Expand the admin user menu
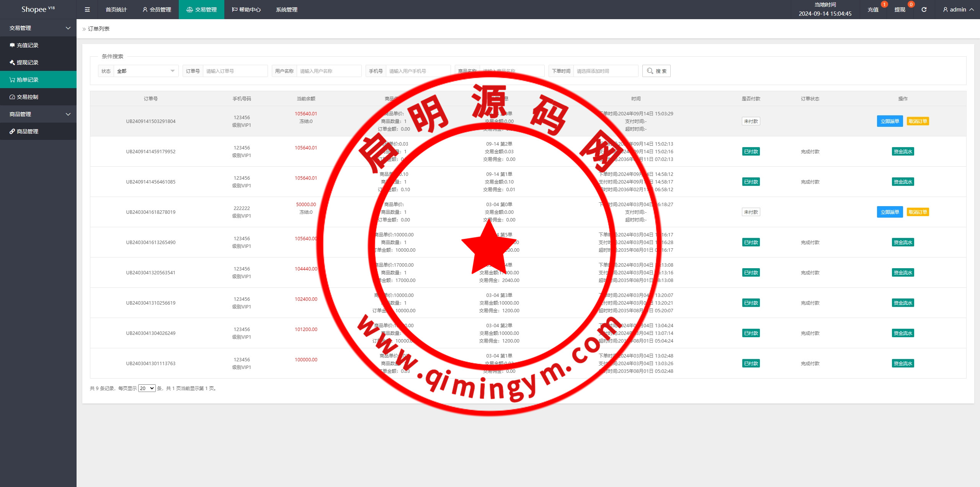Screen dimensions: 980x487 [958, 10]
